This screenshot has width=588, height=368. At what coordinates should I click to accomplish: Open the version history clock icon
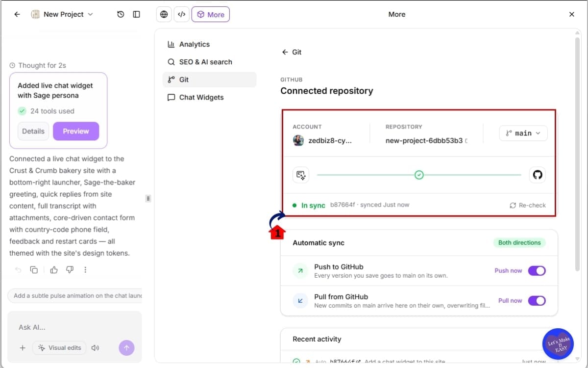[x=121, y=14]
